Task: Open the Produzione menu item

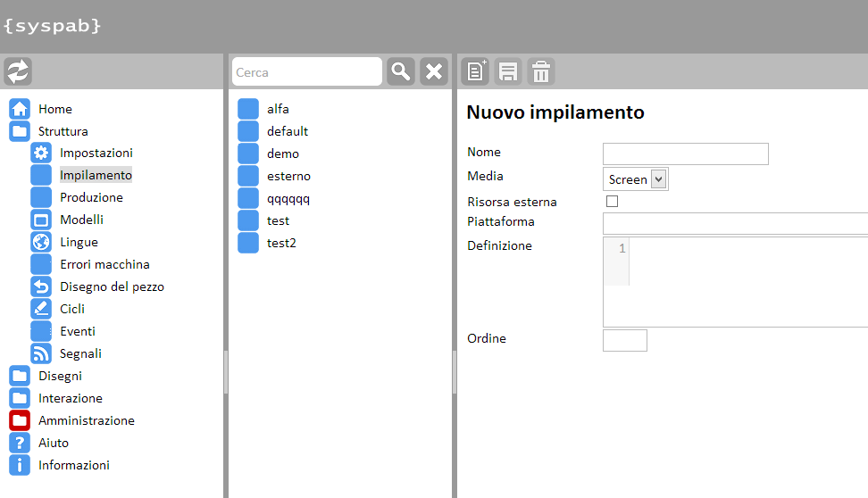Action: (91, 197)
